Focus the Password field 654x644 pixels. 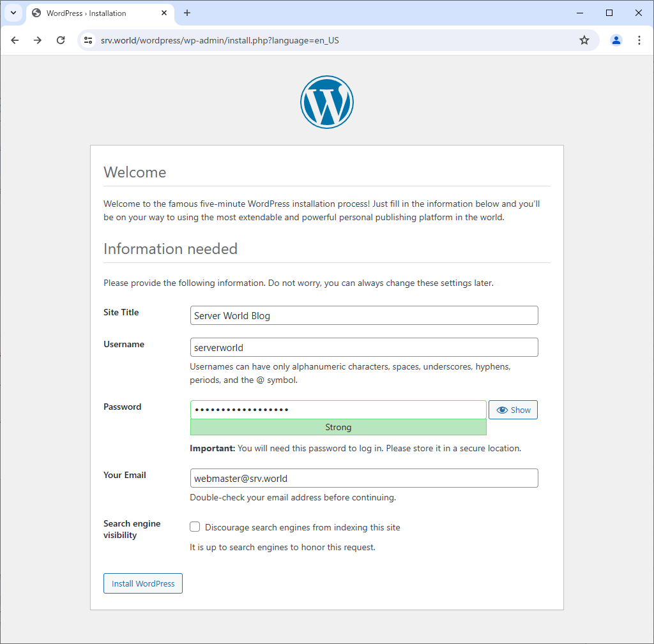tap(338, 410)
